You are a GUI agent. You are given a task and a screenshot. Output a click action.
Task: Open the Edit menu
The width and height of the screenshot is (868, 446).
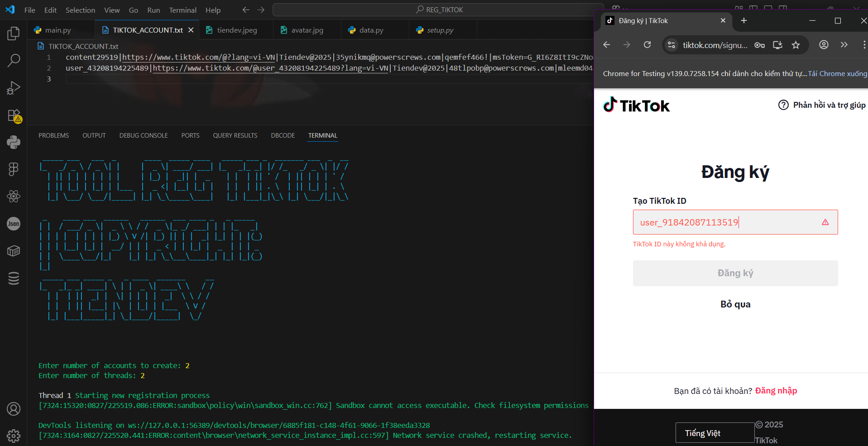50,10
